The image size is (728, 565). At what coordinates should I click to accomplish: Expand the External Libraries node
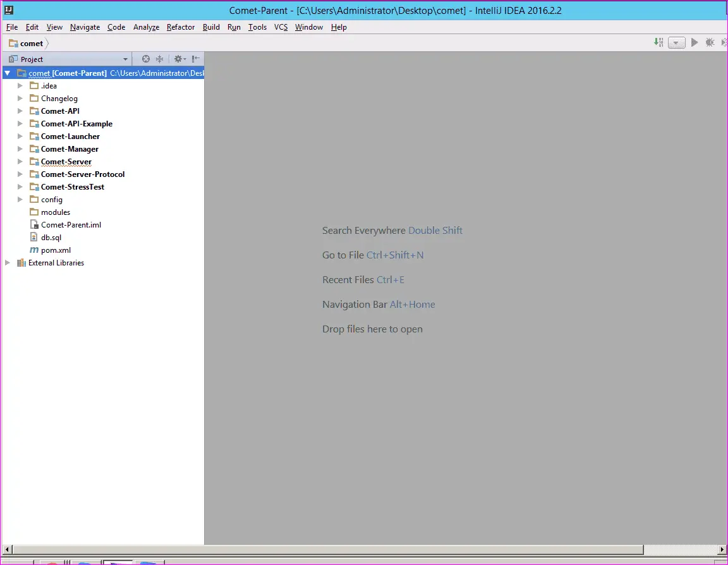click(x=8, y=263)
